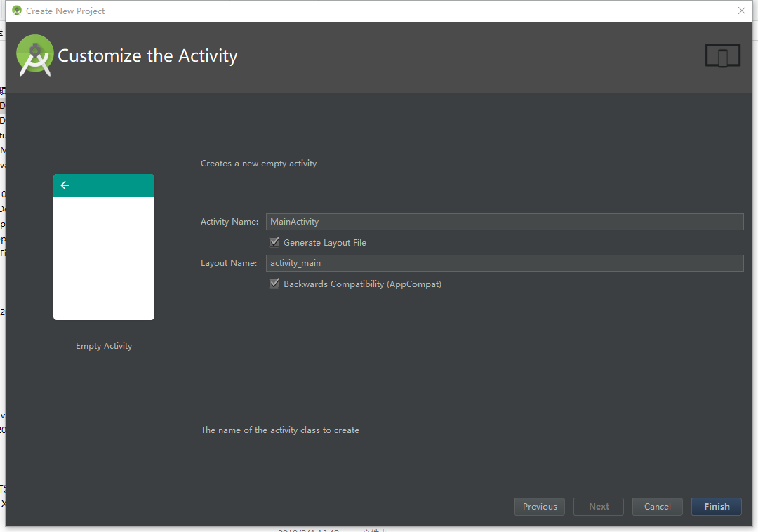Click the activity class description text at bottom

280,430
